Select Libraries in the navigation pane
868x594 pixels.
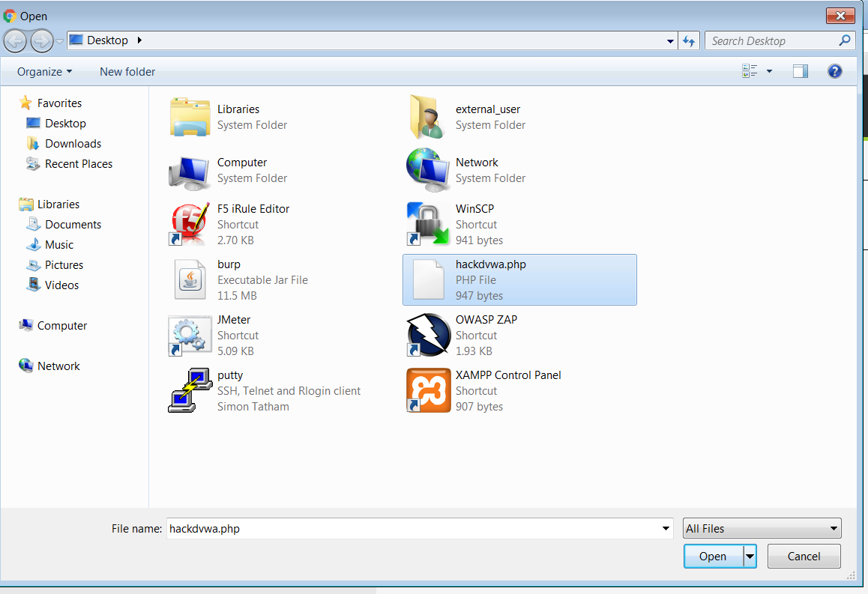[x=58, y=204]
